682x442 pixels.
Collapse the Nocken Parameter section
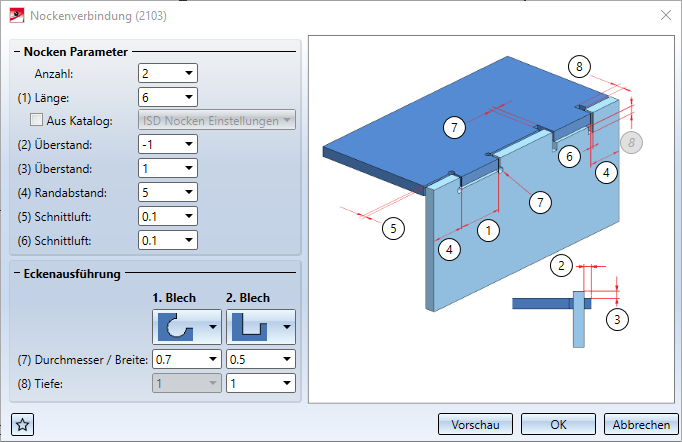point(17,52)
